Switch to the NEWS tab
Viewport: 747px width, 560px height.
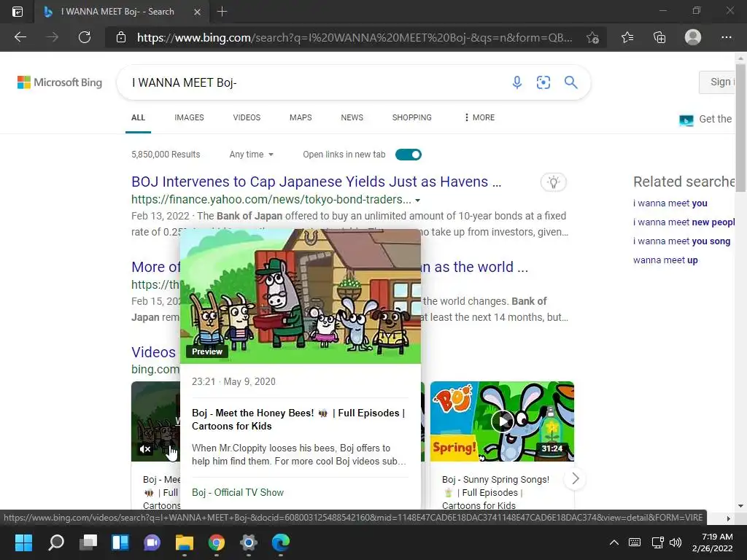352,117
